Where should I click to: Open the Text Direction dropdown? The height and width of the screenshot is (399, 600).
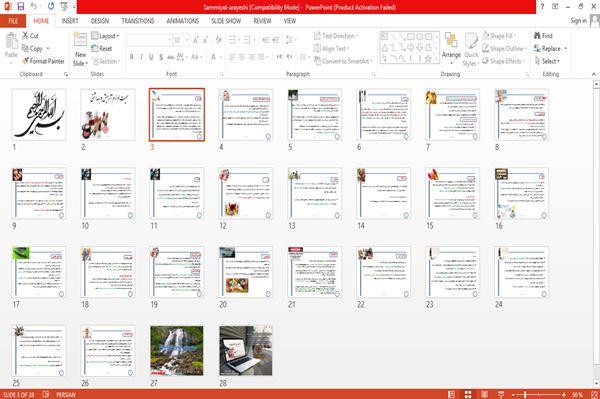coord(336,36)
